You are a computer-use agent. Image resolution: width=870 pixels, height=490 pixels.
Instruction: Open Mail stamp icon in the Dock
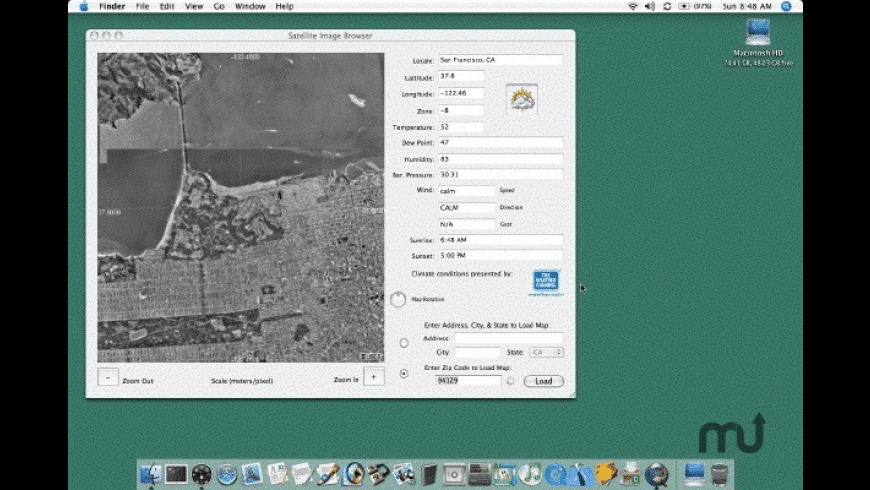[252, 475]
